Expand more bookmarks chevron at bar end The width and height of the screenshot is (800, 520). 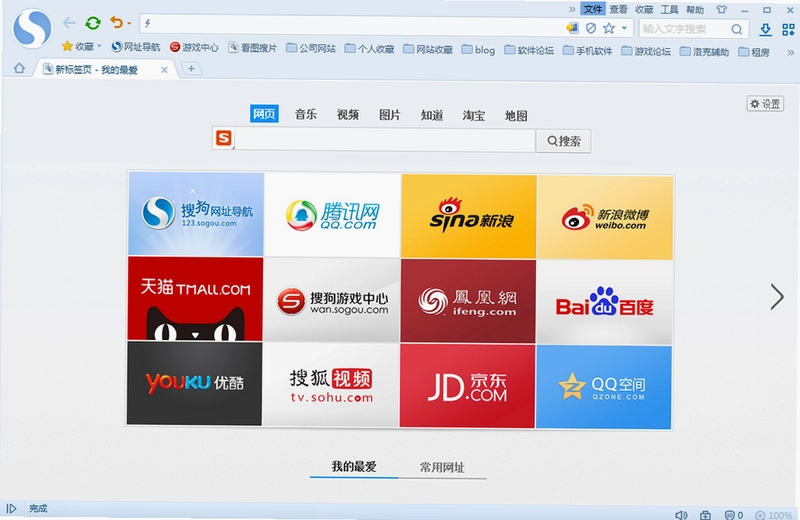point(790,52)
